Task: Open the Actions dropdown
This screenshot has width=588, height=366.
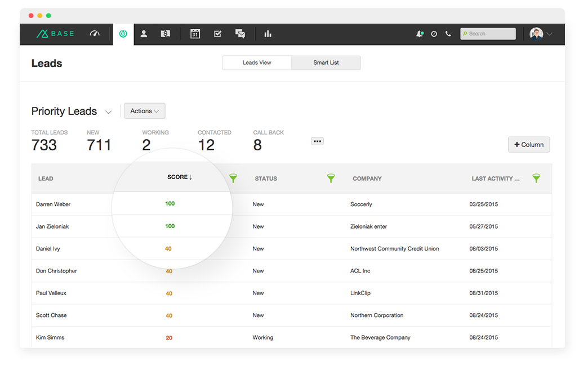Action: pos(144,111)
